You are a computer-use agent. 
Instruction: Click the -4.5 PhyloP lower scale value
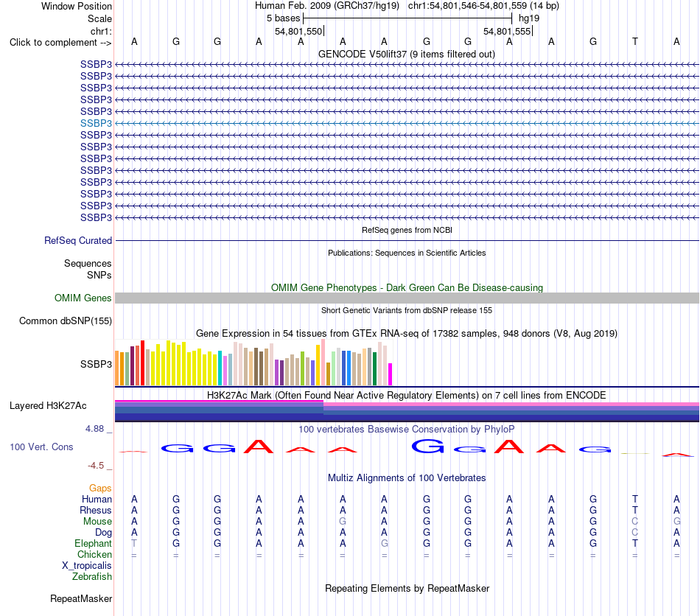(x=96, y=466)
